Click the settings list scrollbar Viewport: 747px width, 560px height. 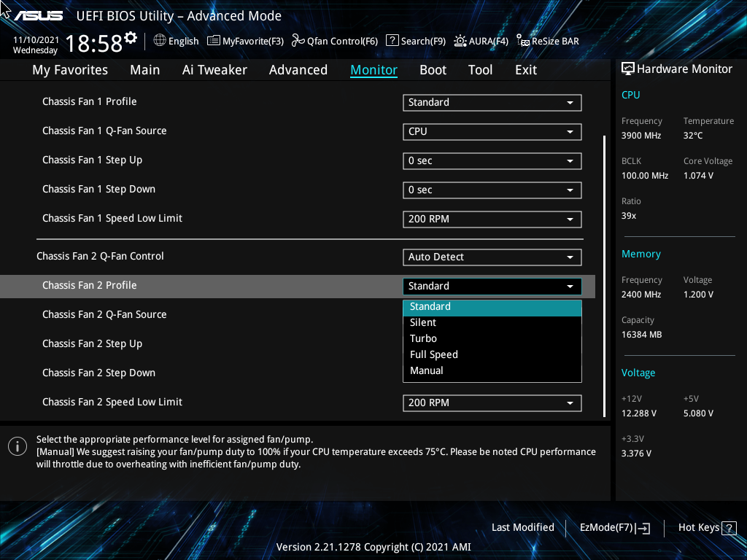605,276
